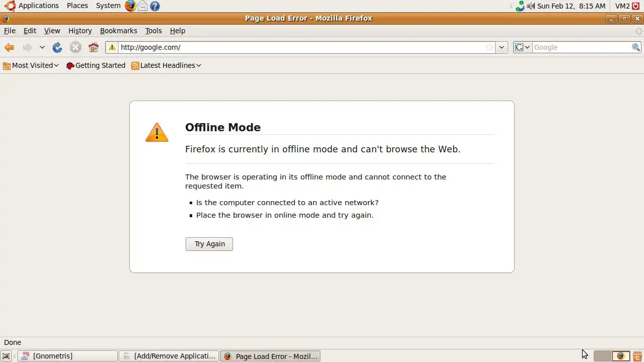
Task: Open the Getting Started bookmark
Action: (96, 65)
